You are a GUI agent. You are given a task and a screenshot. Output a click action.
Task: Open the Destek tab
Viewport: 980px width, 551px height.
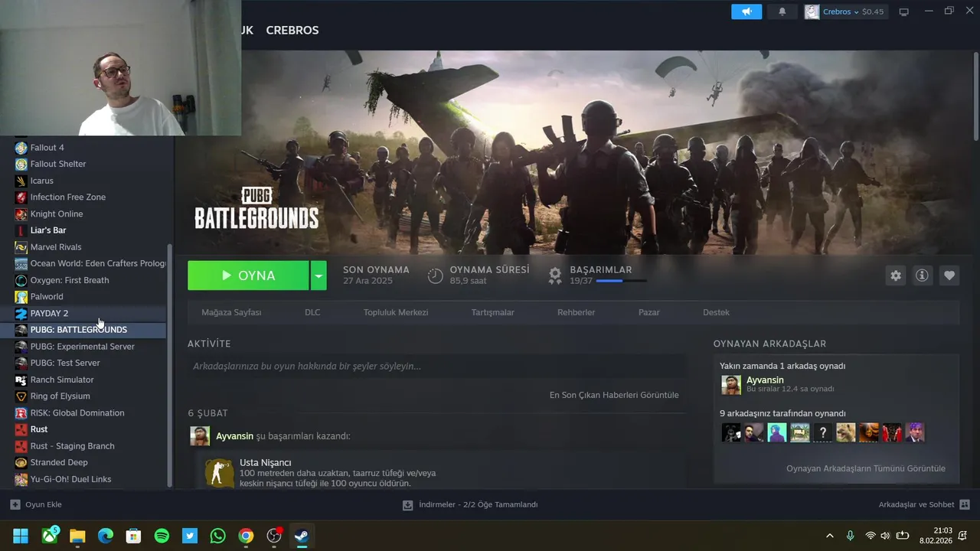click(x=716, y=312)
